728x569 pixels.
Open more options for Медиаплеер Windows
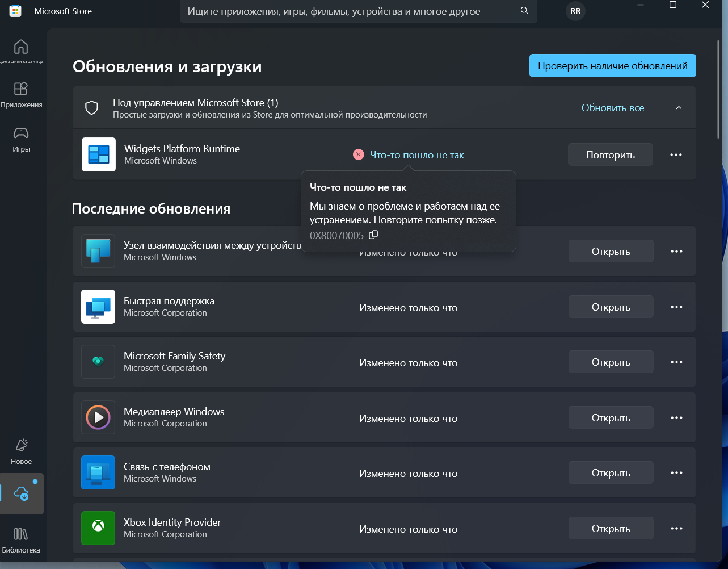pyautogui.click(x=676, y=417)
